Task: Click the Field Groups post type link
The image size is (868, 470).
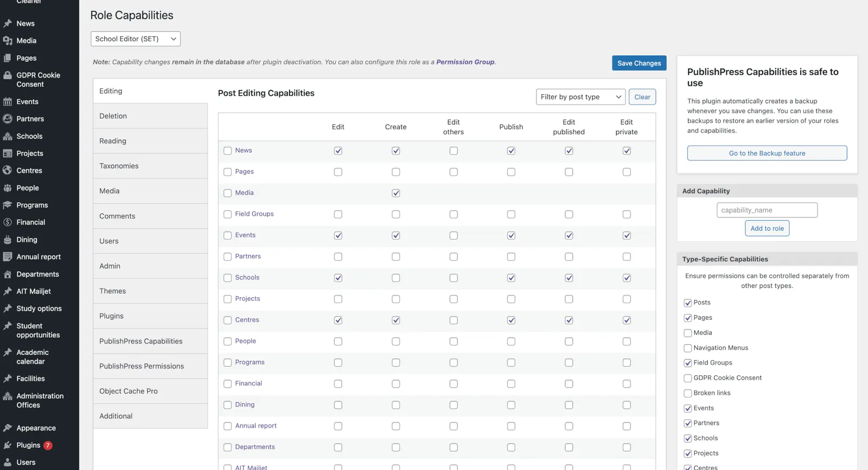Action: (x=254, y=214)
